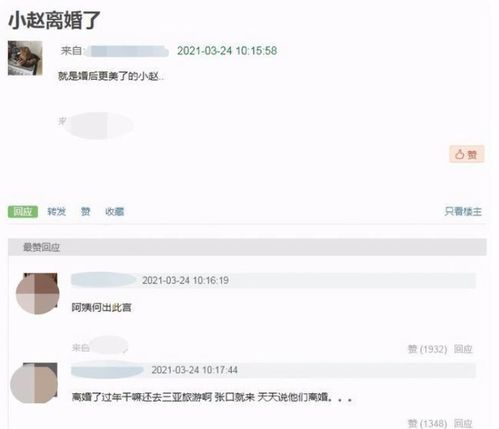
Task: Reply to the 阿姨何出此言 comment via 回应
Action: tap(463, 349)
